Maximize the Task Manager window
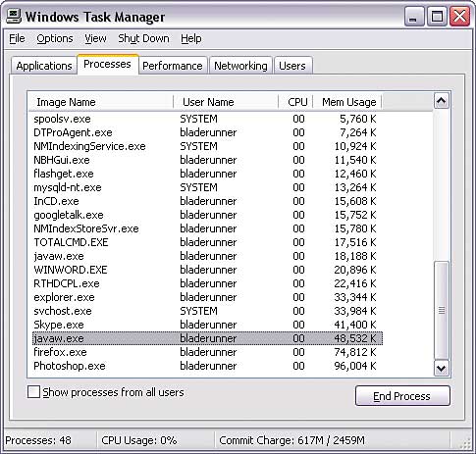The width and height of the screenshot is (476, 454). (x=437, y=17)
